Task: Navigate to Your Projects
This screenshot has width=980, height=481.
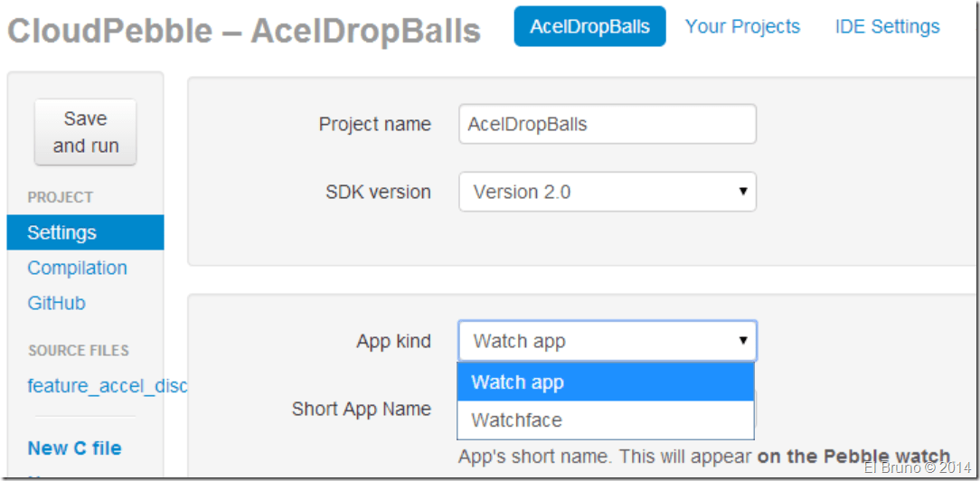Action: (742, 26)
